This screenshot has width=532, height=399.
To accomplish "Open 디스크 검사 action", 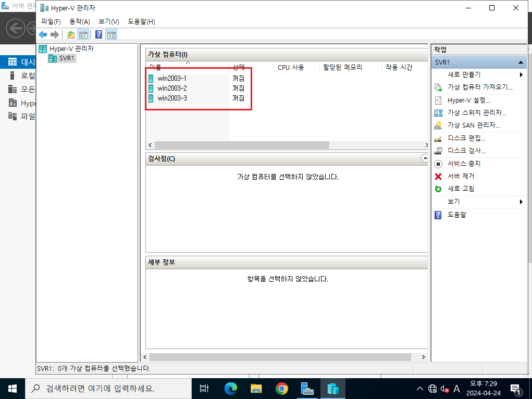I will point(466,151).
